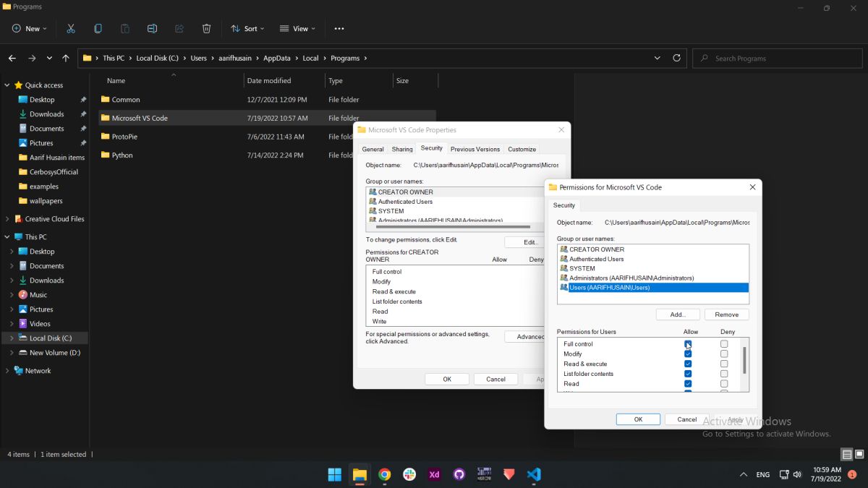The image size is (868, 488).
Task: Open the View dropdown menu
Action: pyautogui.click(x=297, y=28)
